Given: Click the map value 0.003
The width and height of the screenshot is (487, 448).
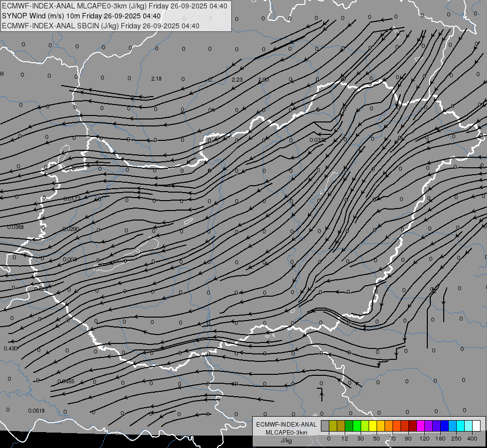Looking at the screenshot, I should coord(70,260).
